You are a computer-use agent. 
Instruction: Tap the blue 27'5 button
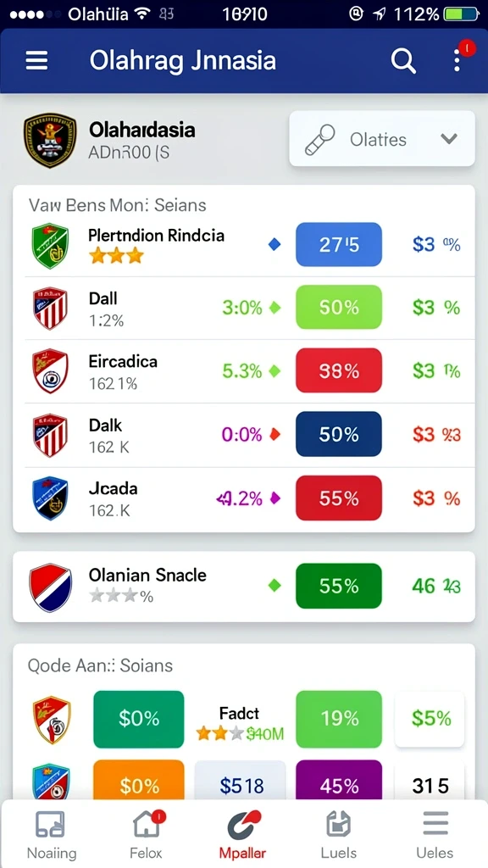339,245
